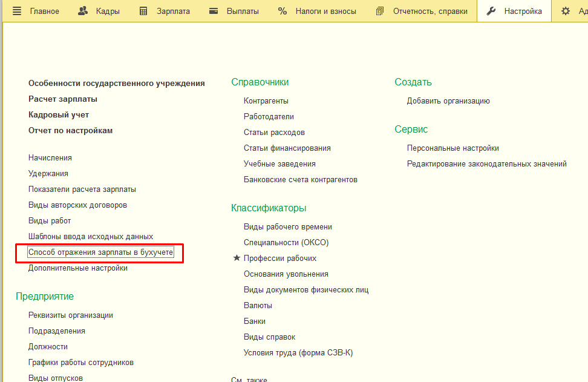Click the documents icon for Отчетность, справки
Viewport: 588px width, 382px height.
[x=380, y=11]
